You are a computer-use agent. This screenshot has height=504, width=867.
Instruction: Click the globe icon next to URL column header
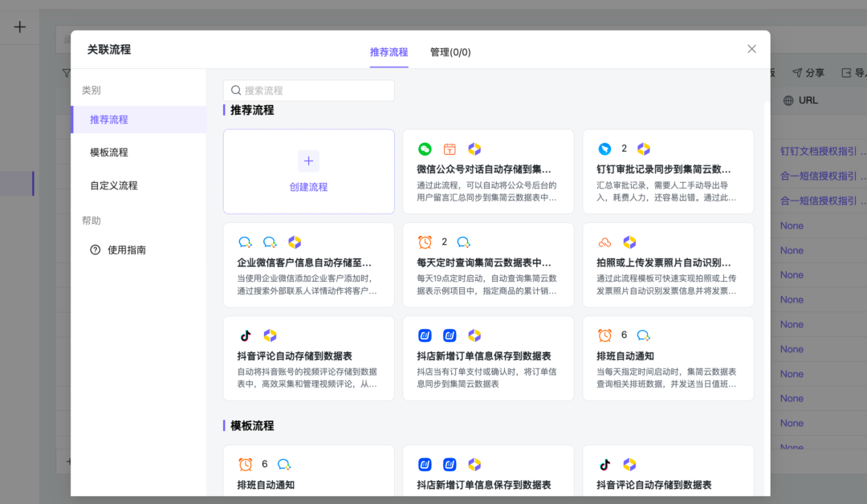[788, 100]
